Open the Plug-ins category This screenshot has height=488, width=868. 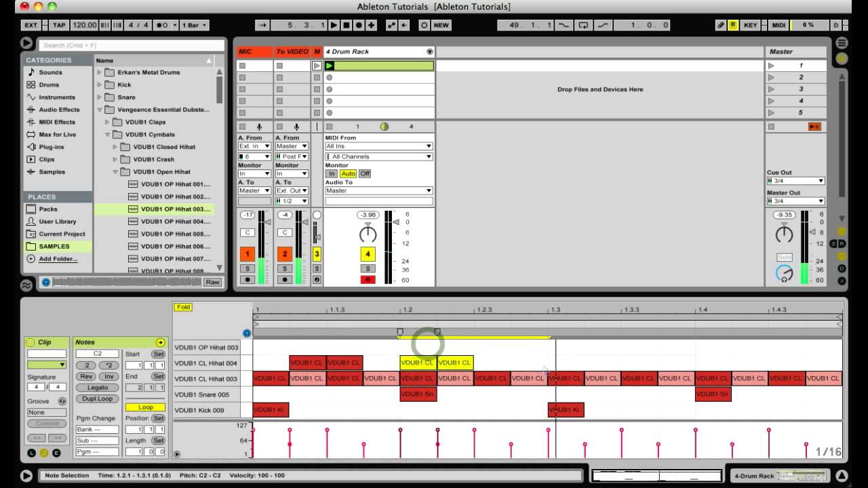pos(52,147)
